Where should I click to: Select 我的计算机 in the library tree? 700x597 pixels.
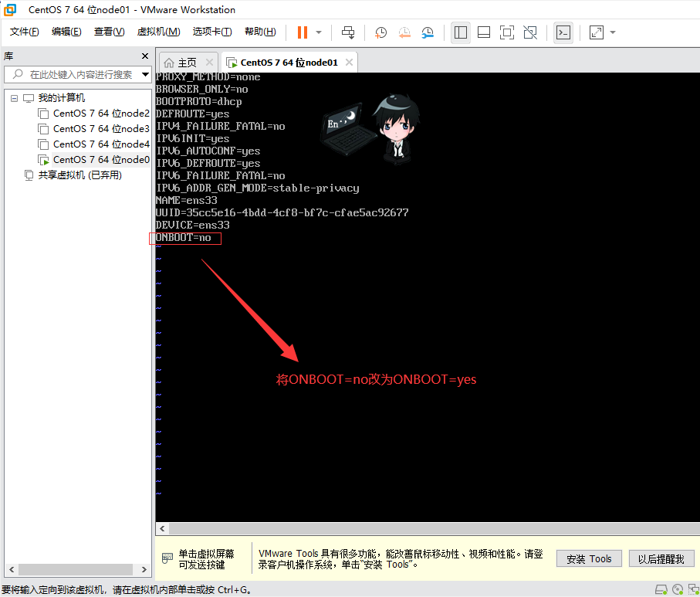point(61,98)
